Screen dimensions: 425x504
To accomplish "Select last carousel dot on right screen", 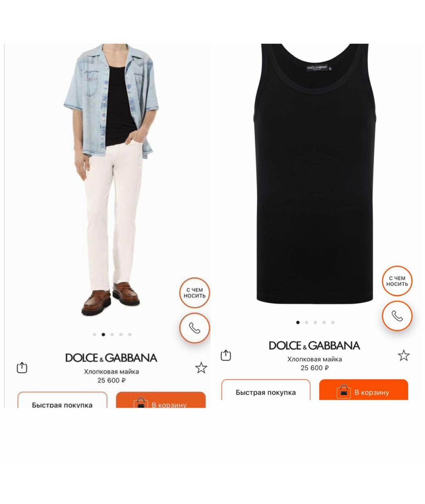I will tap(333, 322).
